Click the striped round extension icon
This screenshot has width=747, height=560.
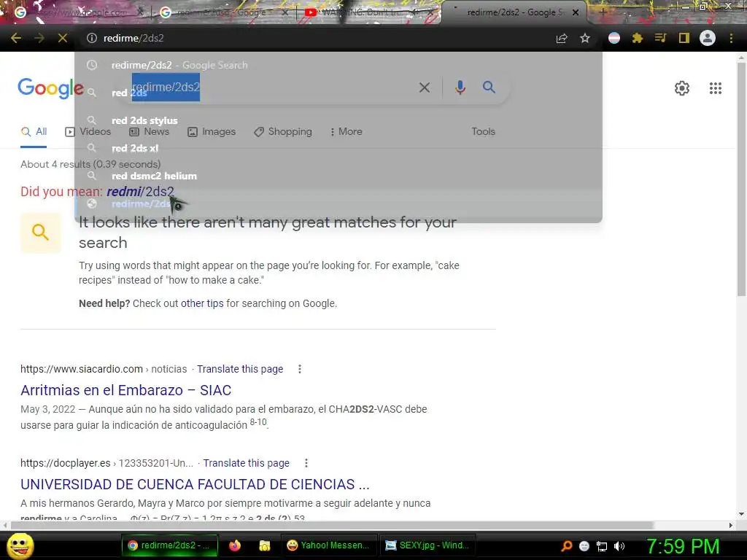(x=614, y=38)
